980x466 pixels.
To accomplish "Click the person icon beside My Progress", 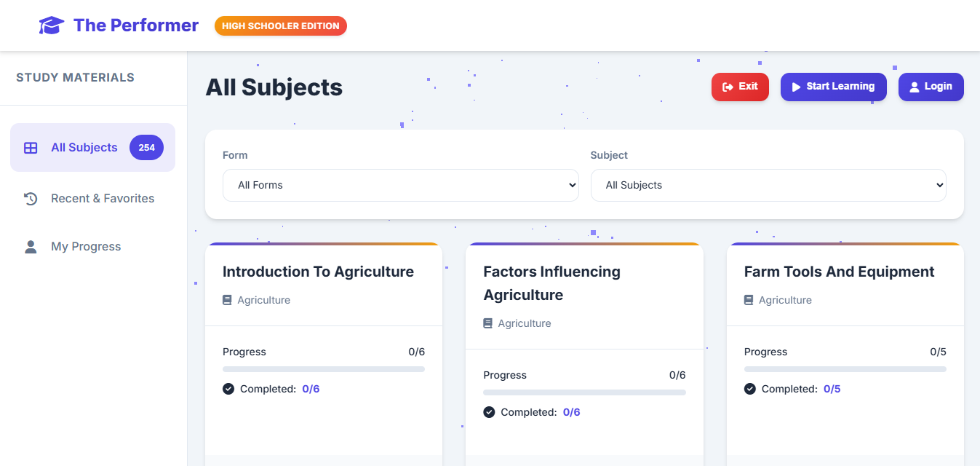I will (31, 247).
